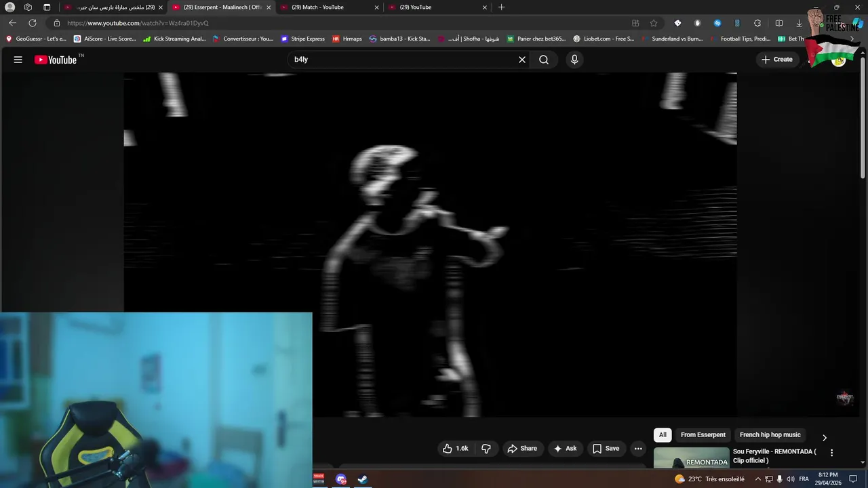Click the address bar URL
The image size is (868, 488).
click(138, 23)
